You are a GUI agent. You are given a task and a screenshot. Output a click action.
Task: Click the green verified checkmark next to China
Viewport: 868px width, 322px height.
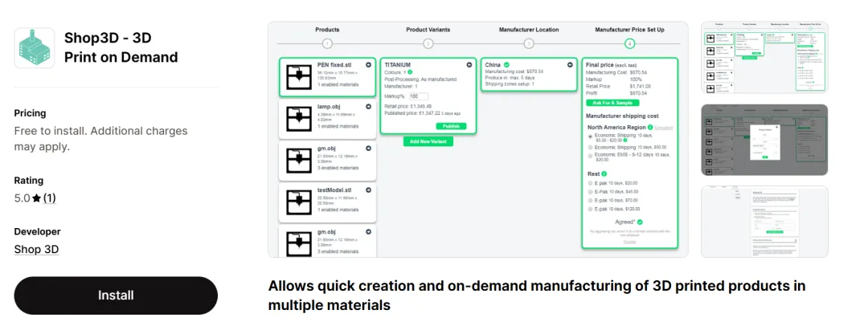point(506,64)
